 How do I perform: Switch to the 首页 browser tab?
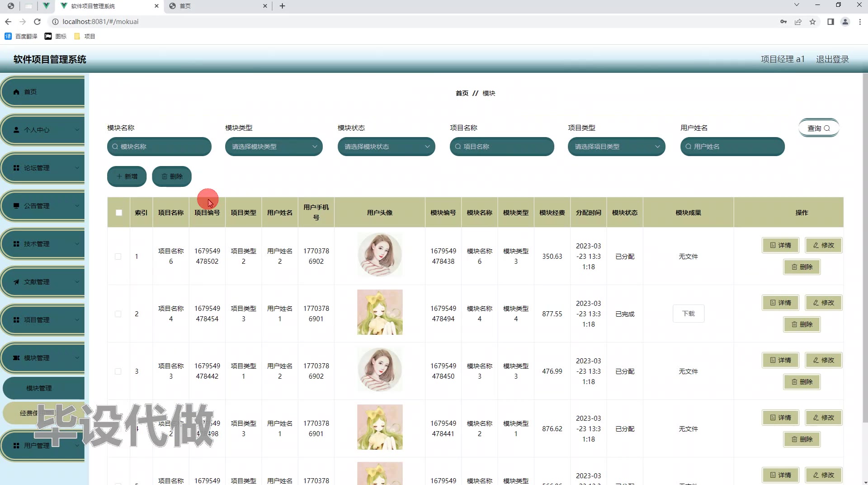tap(218, 6)
